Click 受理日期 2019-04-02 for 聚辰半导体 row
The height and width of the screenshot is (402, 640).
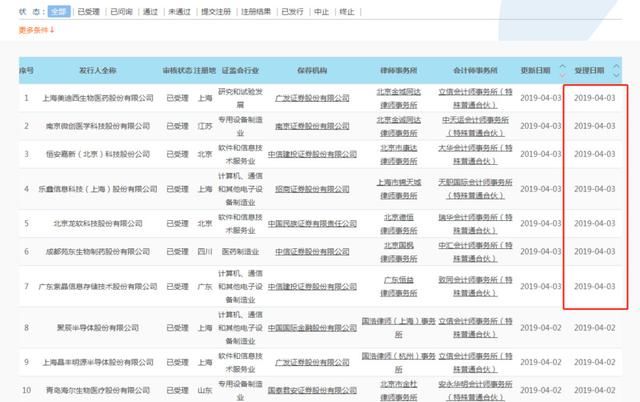(595, 328)
